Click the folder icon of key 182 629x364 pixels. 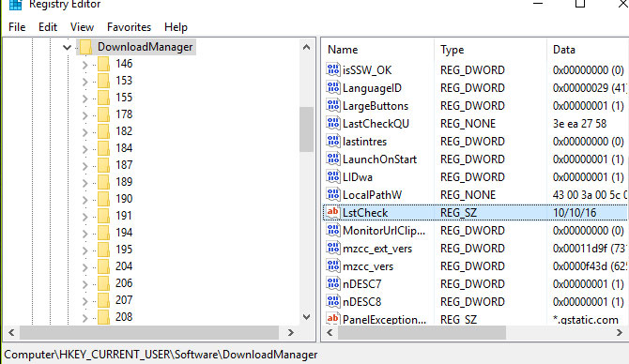tap(103, 131)
